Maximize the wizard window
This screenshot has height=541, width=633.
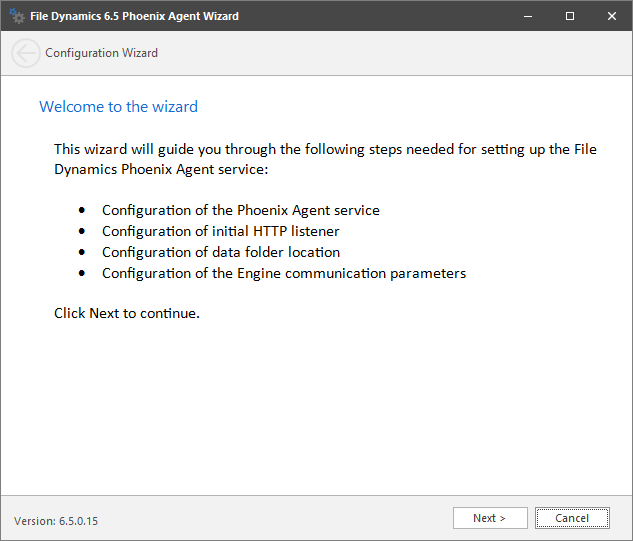pos(570,16)
